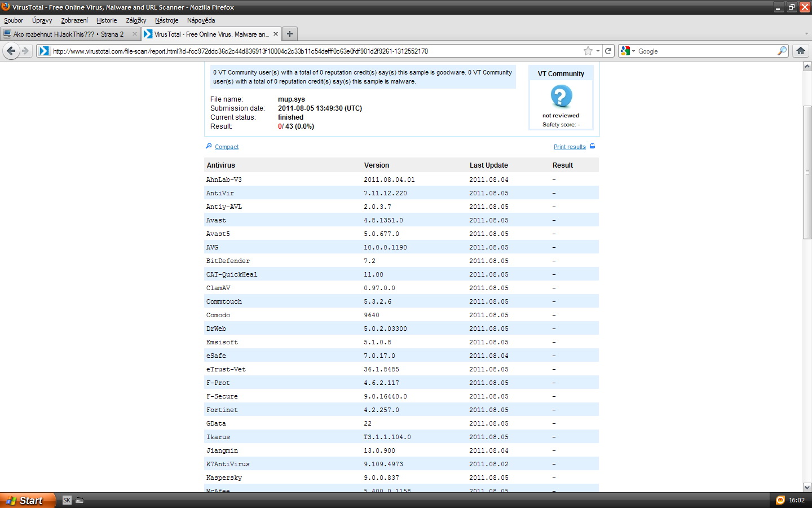Go forward using the forward arrow button
Screen dimensions: 812x508
25,51
